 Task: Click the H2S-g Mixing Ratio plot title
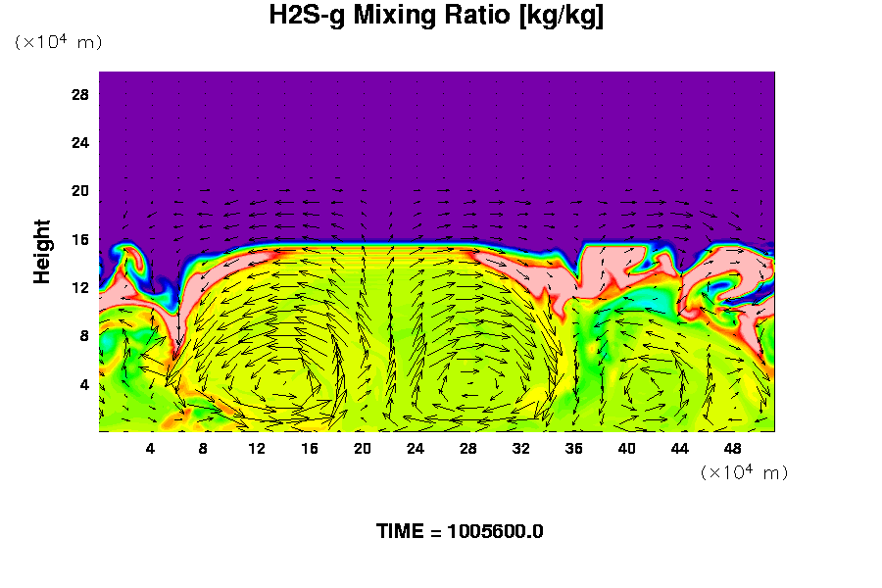coord(436,17)
